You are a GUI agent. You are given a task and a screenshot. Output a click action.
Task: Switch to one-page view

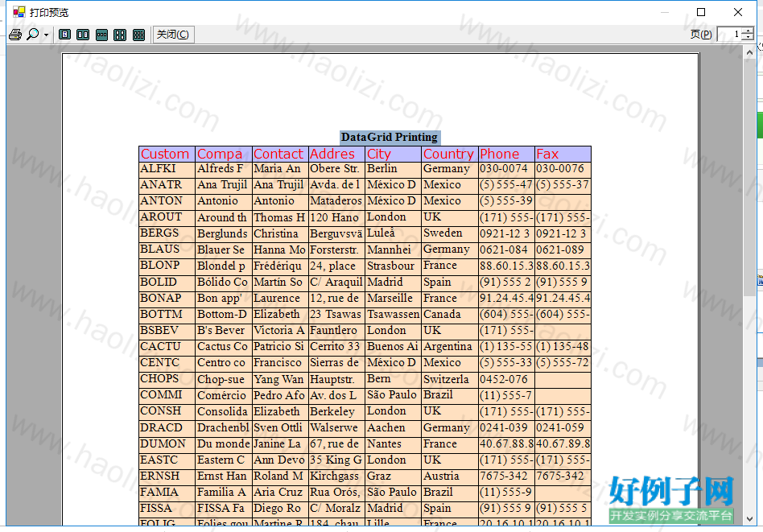(x=64, y=35)
